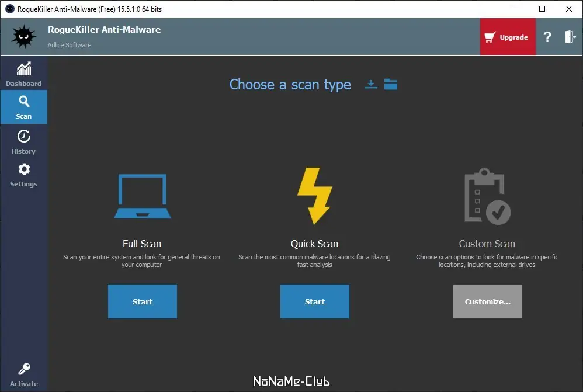Click the "Adlice Software" subtitle
Viewport: 583px width, 392px height.
(70, 45)
